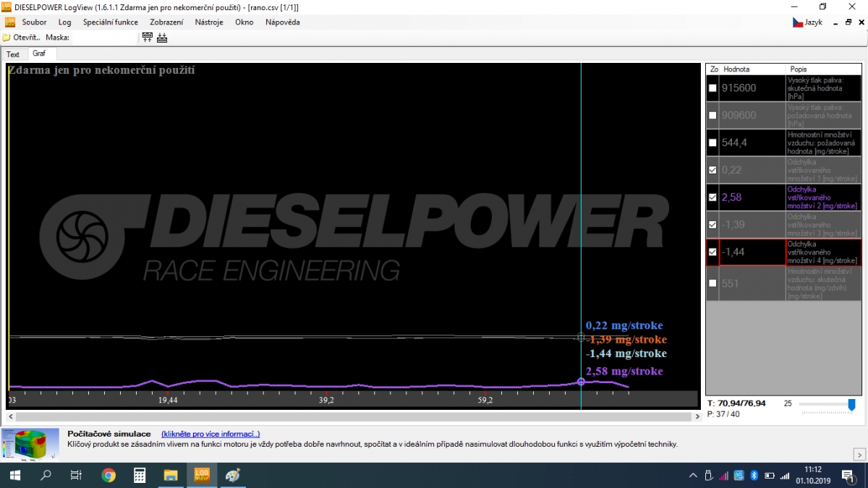This screenshot has height=488, width=868.
Task: Open File Explorer from the taskbar
Action: pos(171,475)
